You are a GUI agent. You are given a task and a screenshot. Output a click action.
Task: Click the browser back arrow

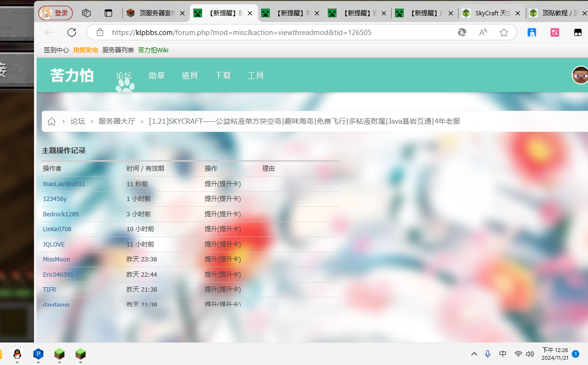coord(48,32)
